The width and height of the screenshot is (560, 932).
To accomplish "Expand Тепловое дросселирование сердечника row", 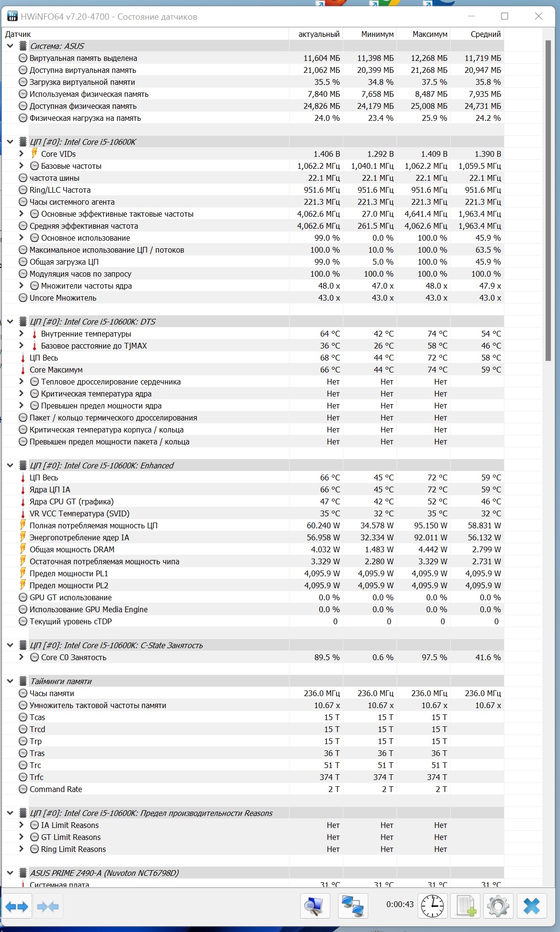I will 21,382.
